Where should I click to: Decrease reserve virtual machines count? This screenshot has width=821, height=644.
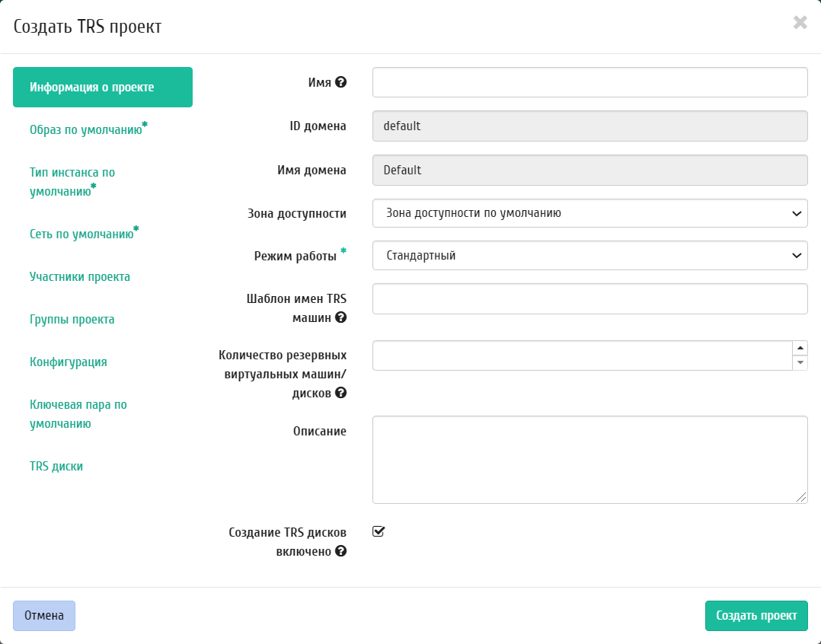pos(800,362)
